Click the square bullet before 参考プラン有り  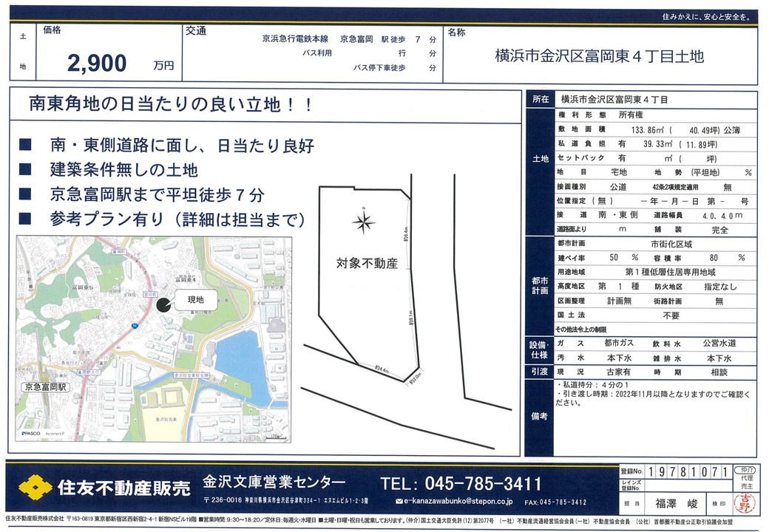point(27,219)
